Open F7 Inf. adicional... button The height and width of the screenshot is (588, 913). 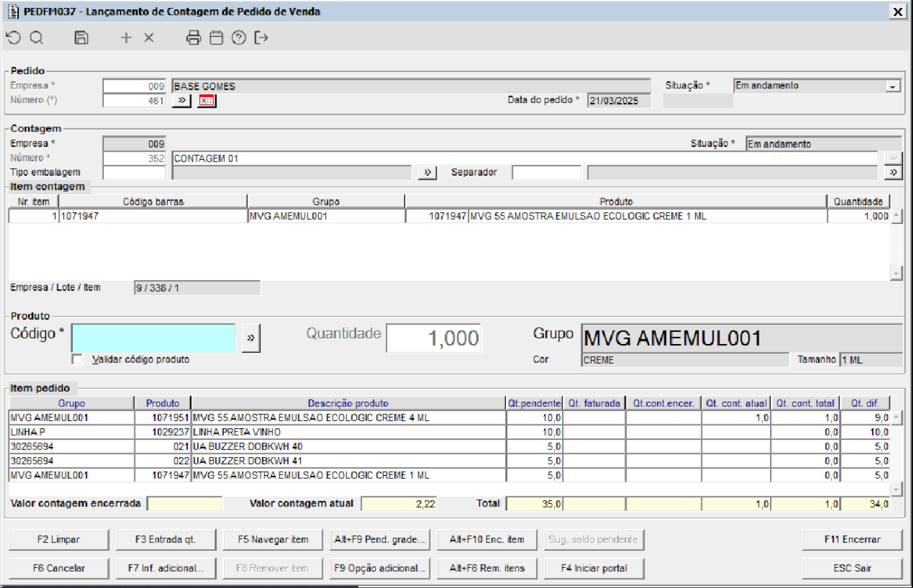(x=166, y=569)
